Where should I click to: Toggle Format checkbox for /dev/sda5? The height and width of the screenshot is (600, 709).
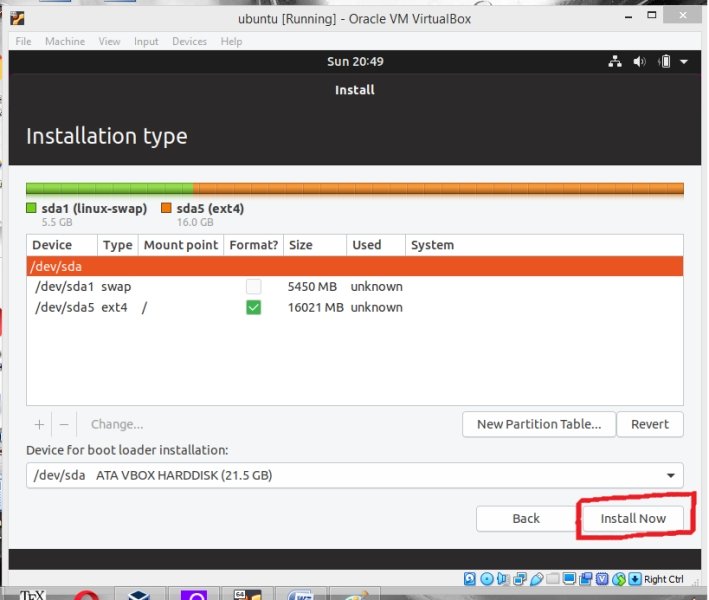[x=254, y=307]
